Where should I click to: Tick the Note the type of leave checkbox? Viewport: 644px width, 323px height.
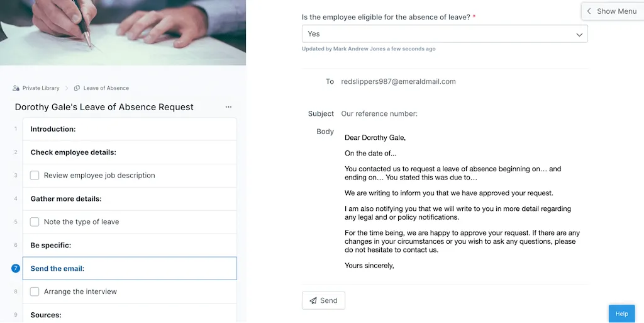pos(35,222)
